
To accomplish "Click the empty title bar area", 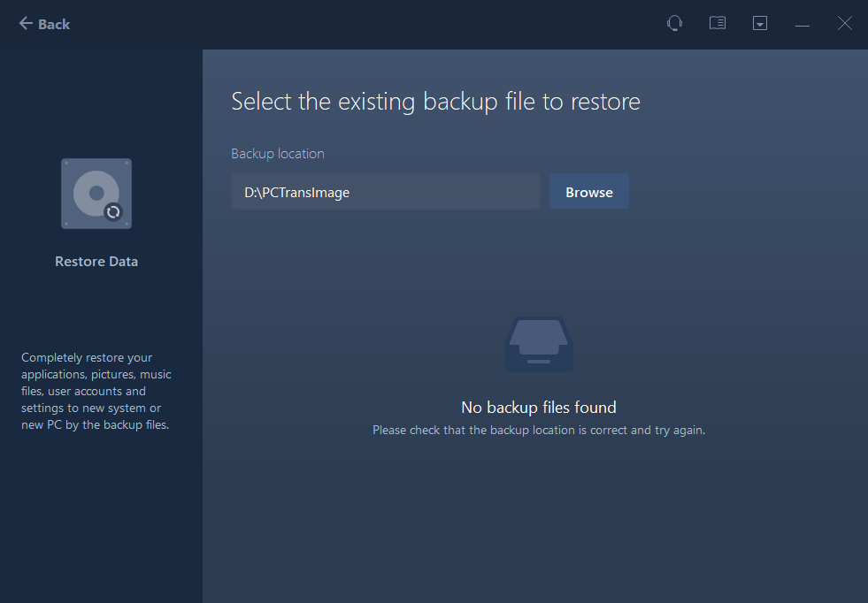I will [354, 24].
